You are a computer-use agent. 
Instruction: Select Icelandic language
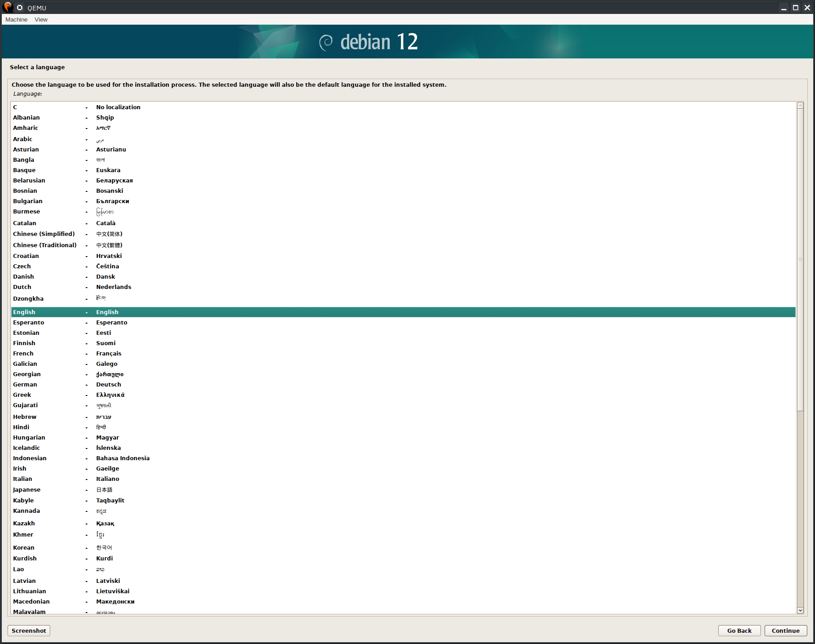pos(403,448)
